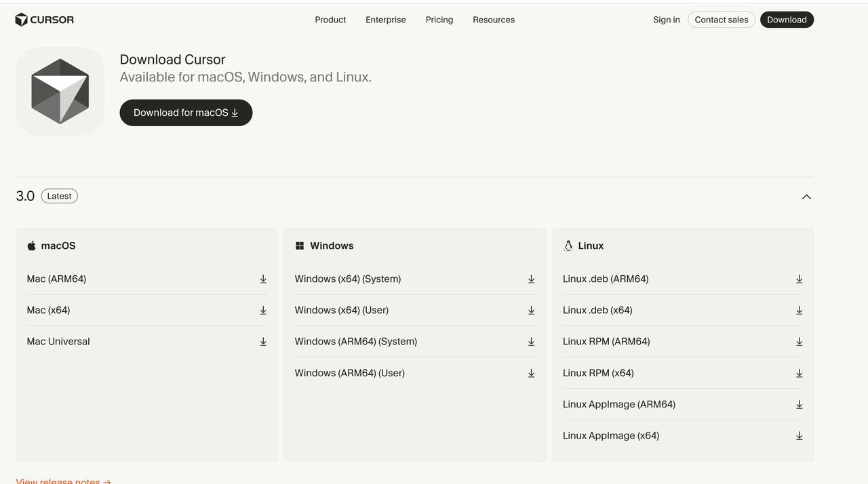Image resolution: width=868 pixels, height=484 pixels.
Task: Click the Download for macOS button
Action: point(186,113)
